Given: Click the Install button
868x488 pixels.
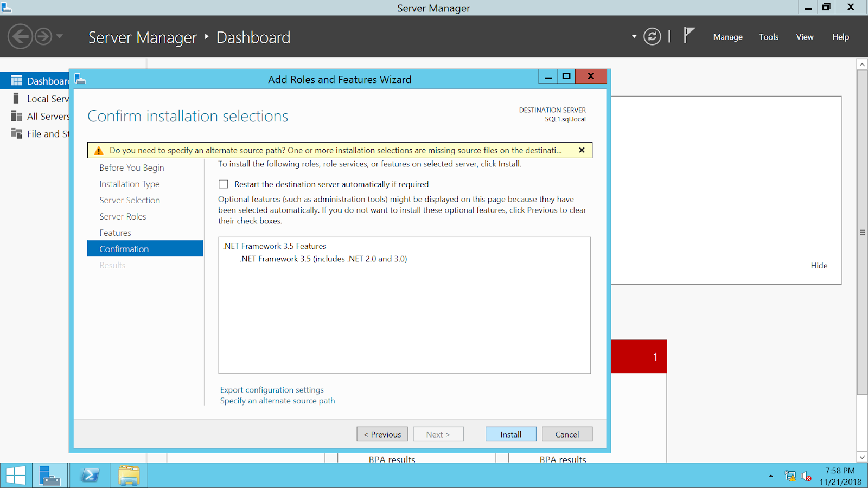Looking at the screenshot, I should [x=510, y=434].
